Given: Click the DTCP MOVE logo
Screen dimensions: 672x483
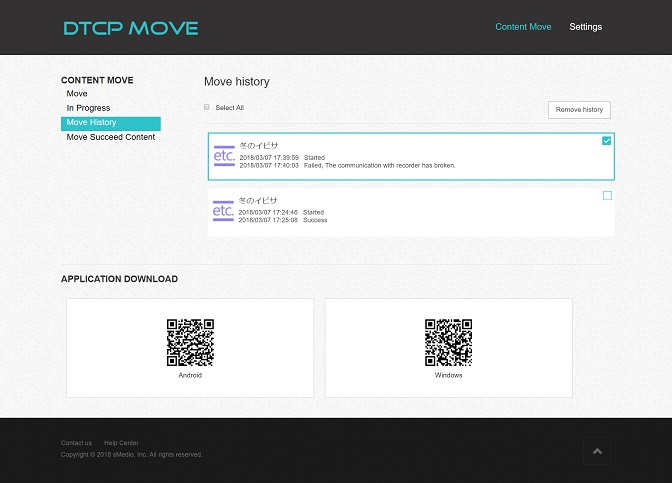Looking at the screenshot, I should 130,28.
